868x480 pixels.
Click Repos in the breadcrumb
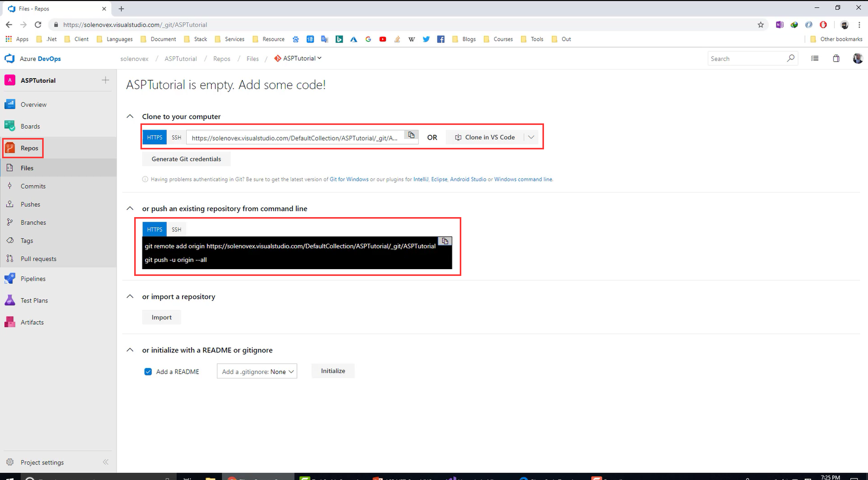(222, 59)
